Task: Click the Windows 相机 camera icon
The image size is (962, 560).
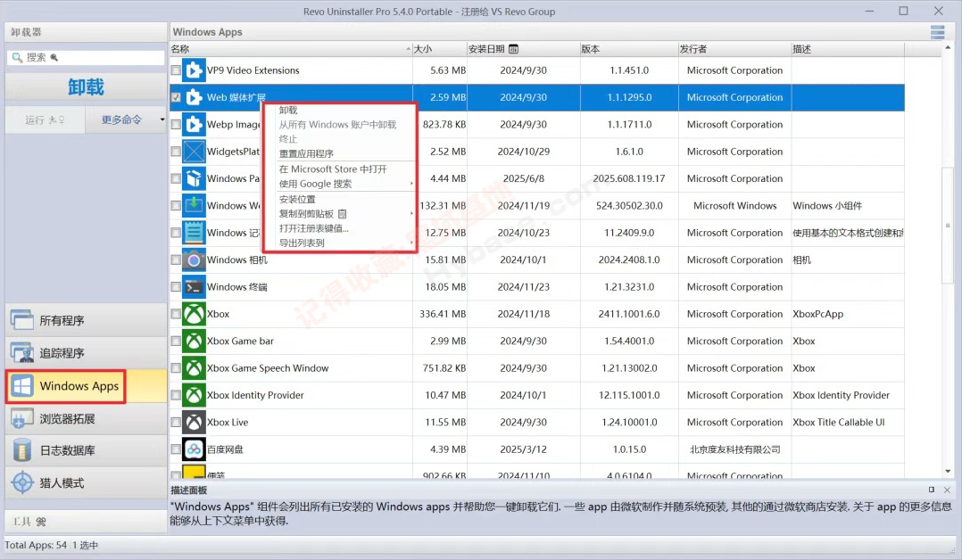Action: point(194,259)
